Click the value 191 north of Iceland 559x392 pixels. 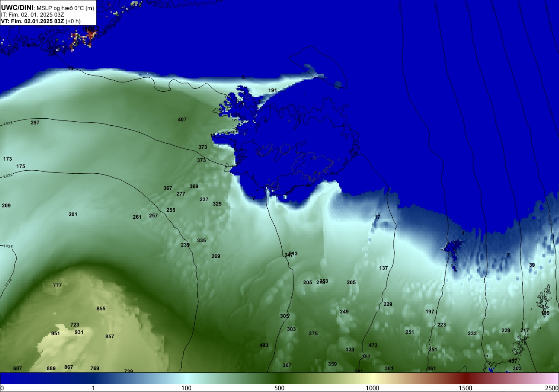click(273, 90)
